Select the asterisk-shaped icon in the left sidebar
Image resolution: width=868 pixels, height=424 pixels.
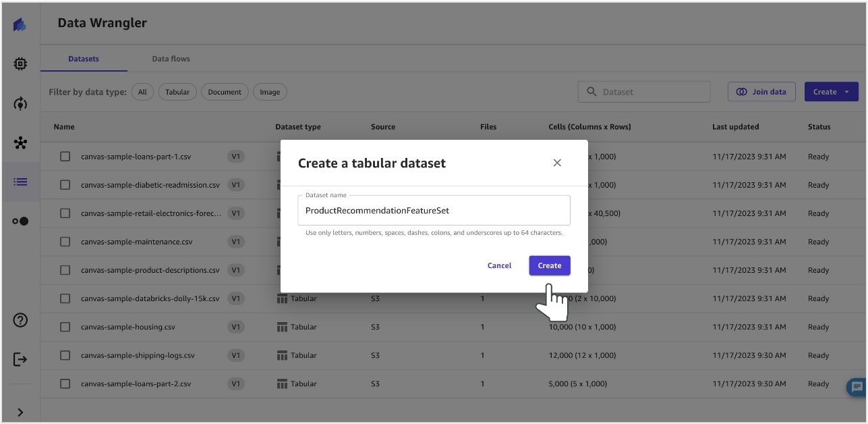point(20,142)
